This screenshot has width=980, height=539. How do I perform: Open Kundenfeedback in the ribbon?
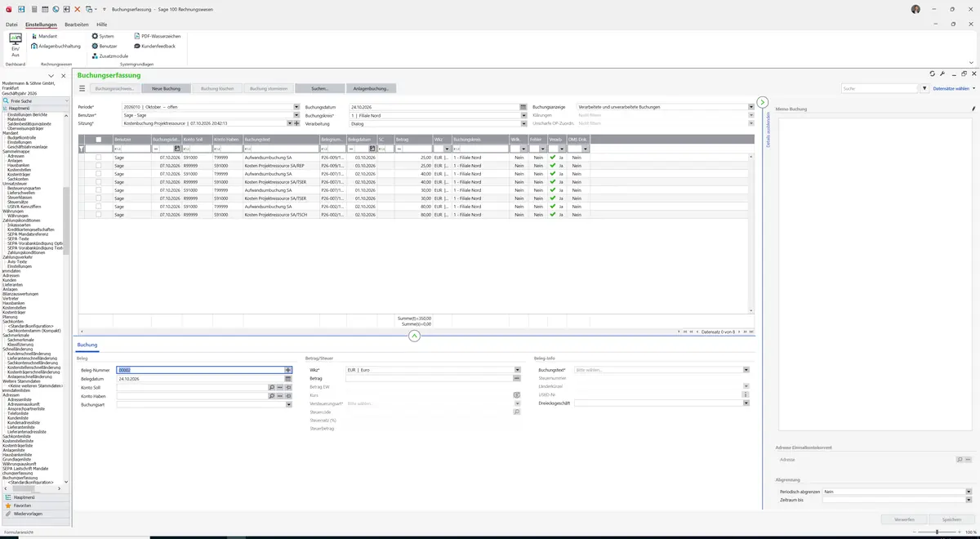coord(154,46)
